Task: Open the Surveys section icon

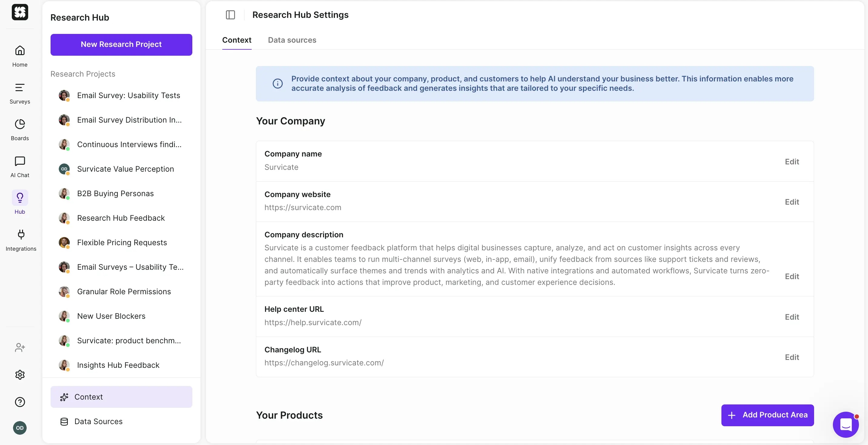Action: coord(20,87)
